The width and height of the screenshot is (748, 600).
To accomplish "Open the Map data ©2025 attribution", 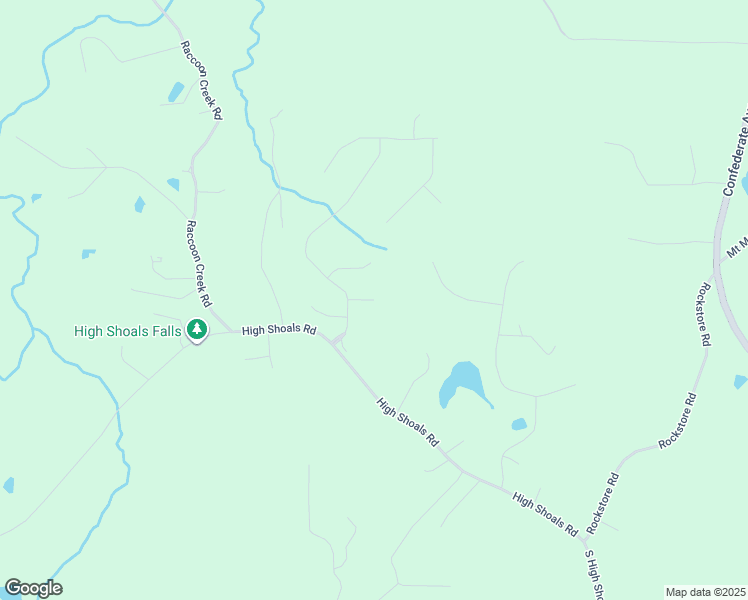I will click(x=706, y=592).
